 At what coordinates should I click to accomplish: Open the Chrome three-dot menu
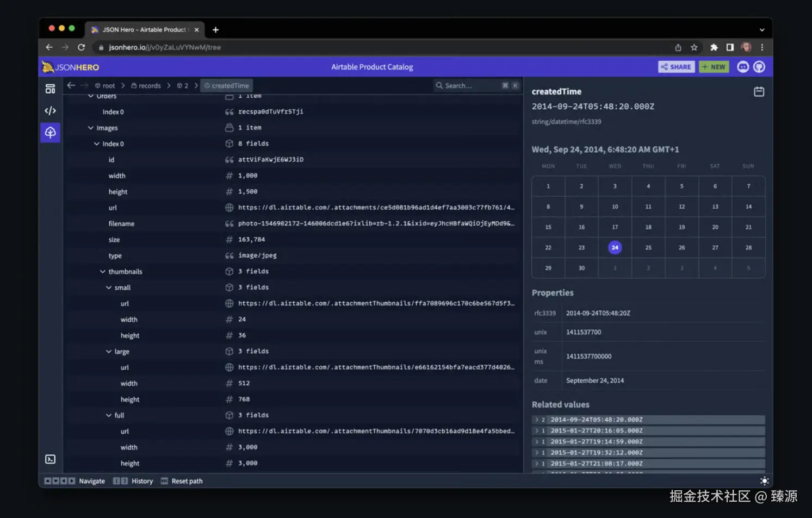pyautogui.click(x=762, y=47)
